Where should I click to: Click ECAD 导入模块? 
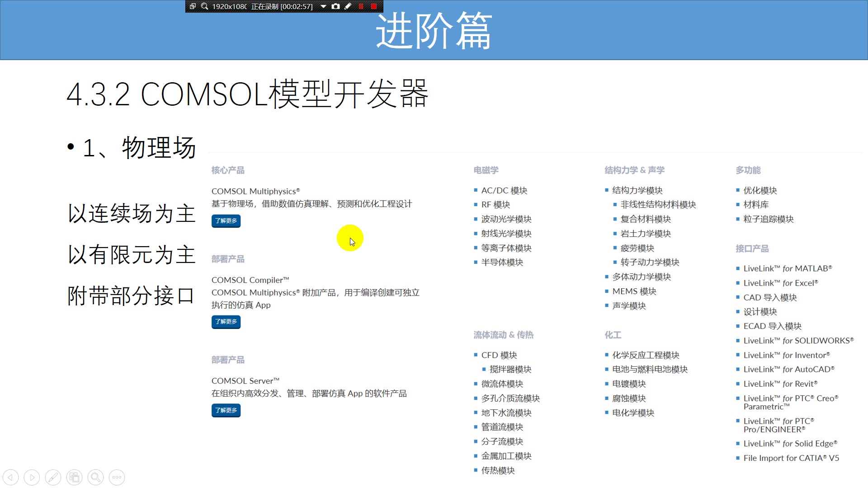[x=772, y=326]
